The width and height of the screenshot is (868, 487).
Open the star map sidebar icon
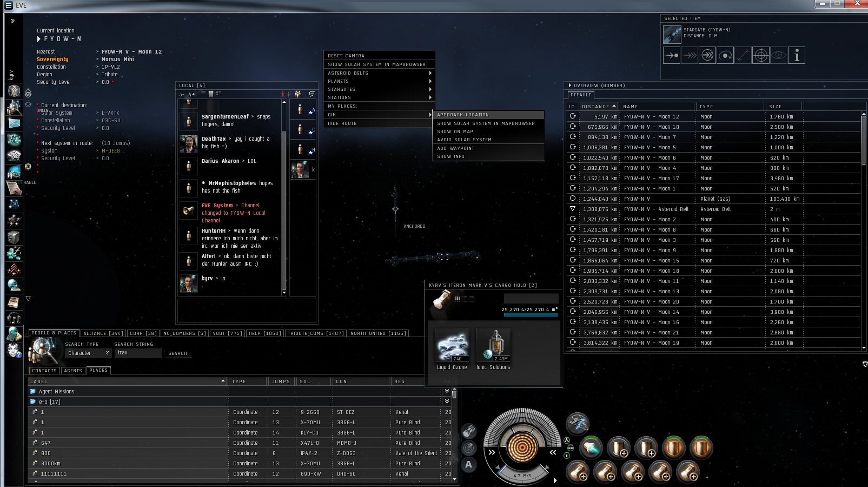pyautogui.click(x=14, y=204)
